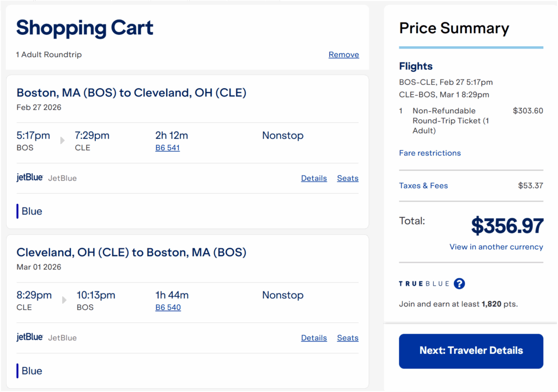Click Remove to clear the cart

pyautogui.click(x=343, y=54)
